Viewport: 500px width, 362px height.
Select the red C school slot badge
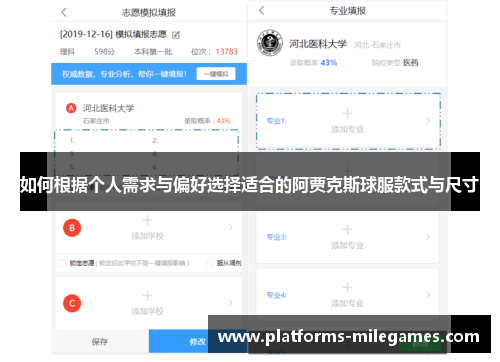point(72,303)
